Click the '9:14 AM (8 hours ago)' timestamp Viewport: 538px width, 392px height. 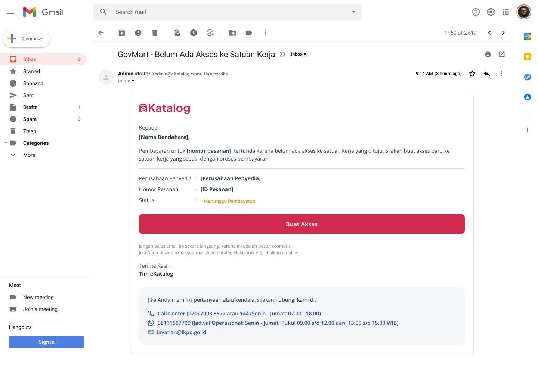tap(439, 74)
